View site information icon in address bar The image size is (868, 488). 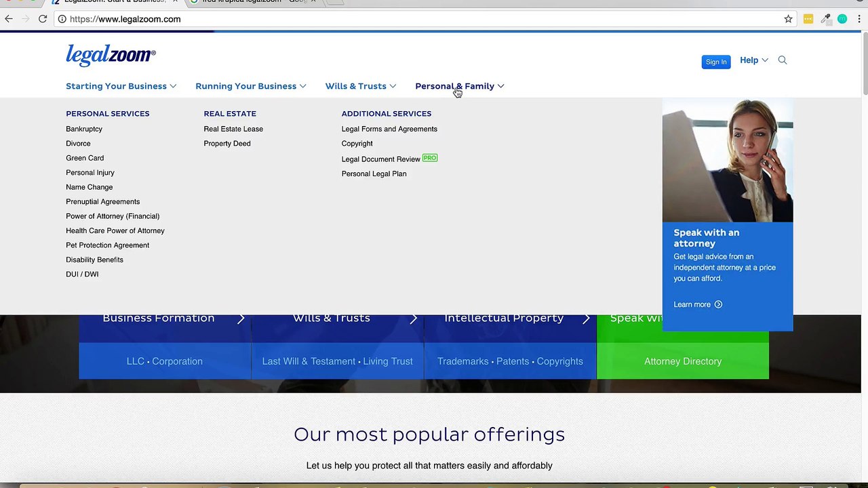62,19
